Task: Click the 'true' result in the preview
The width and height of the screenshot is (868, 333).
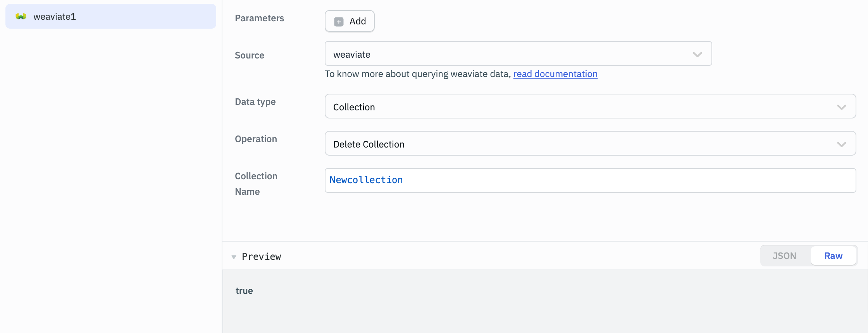Action: point(244,291)
